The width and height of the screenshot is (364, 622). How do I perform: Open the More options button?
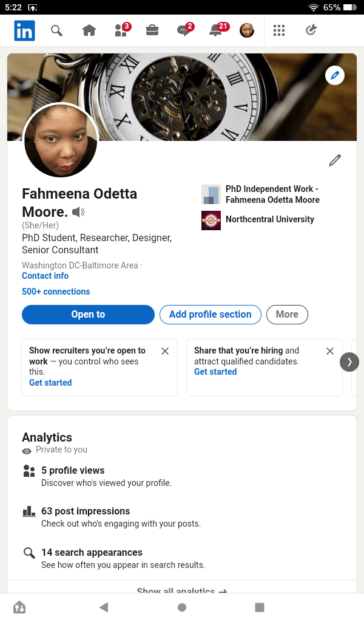coord(287,315)
